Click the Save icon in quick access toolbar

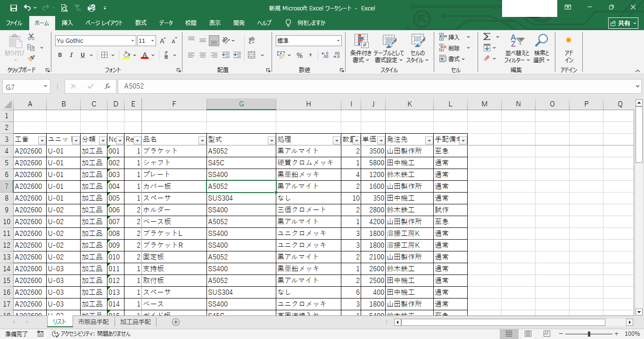13,8
